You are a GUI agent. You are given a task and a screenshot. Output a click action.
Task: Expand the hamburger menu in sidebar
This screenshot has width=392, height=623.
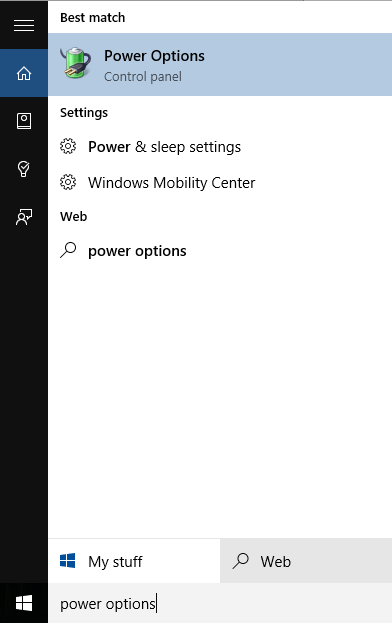(24, 26)
